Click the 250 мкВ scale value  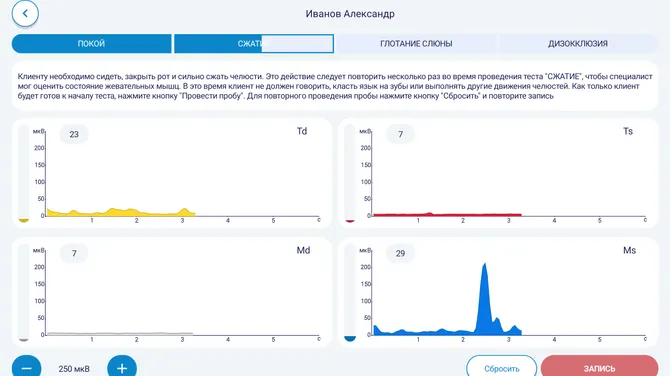click(74, 369)
